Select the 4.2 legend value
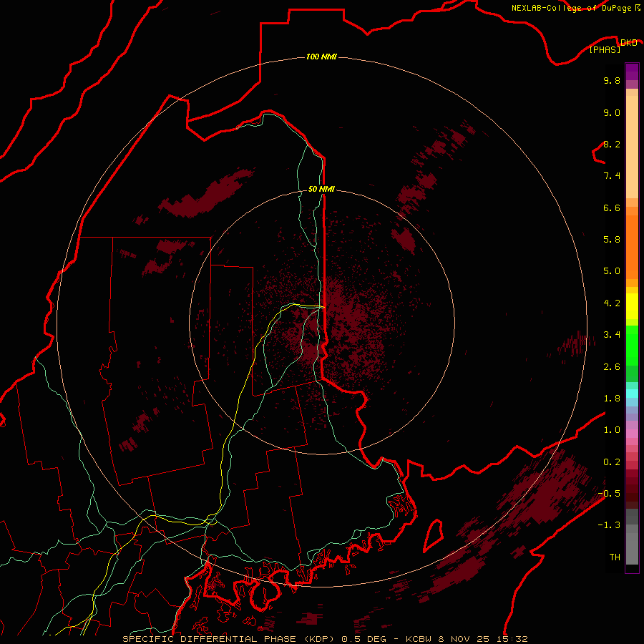Viewport: 644px width, 644px height. click(612, 303)
